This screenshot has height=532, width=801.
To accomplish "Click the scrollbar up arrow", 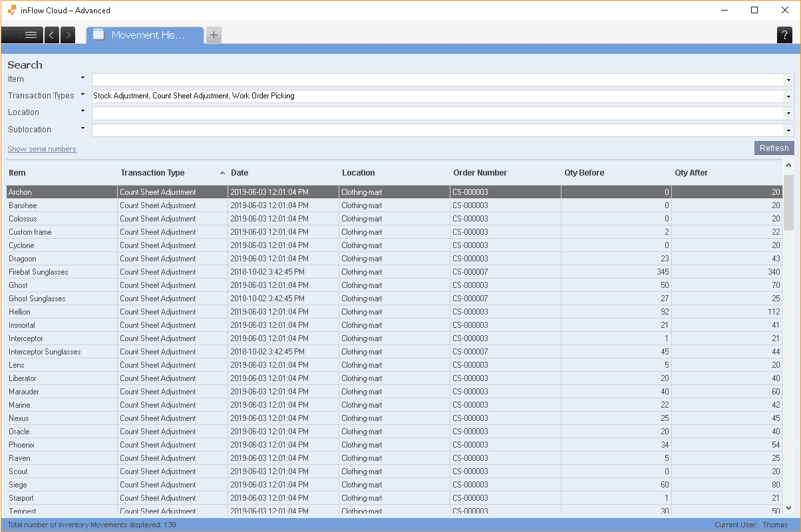I will (789, 166).
